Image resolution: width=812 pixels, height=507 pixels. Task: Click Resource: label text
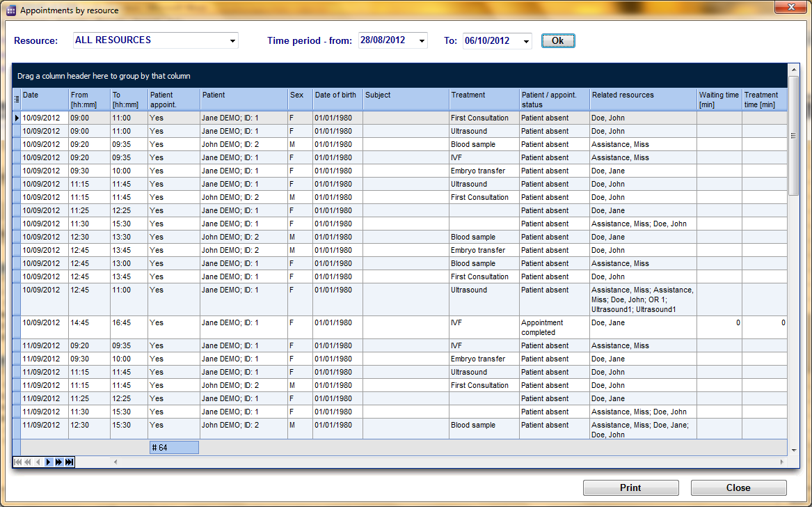point(35,41)
